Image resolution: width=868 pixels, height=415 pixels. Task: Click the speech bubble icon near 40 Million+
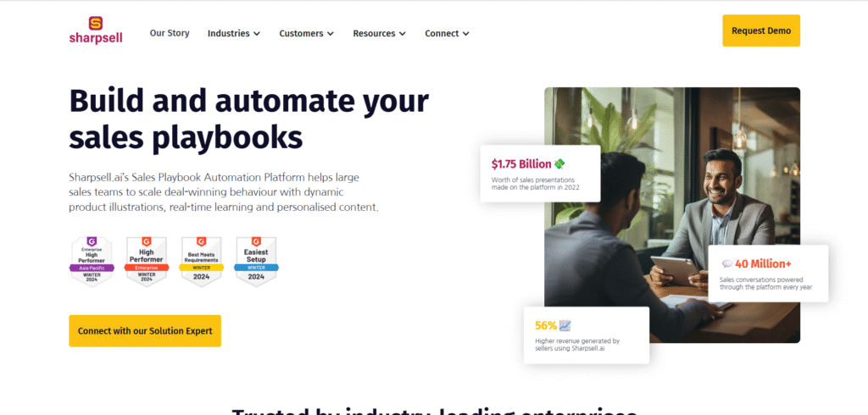coord(727,264)
